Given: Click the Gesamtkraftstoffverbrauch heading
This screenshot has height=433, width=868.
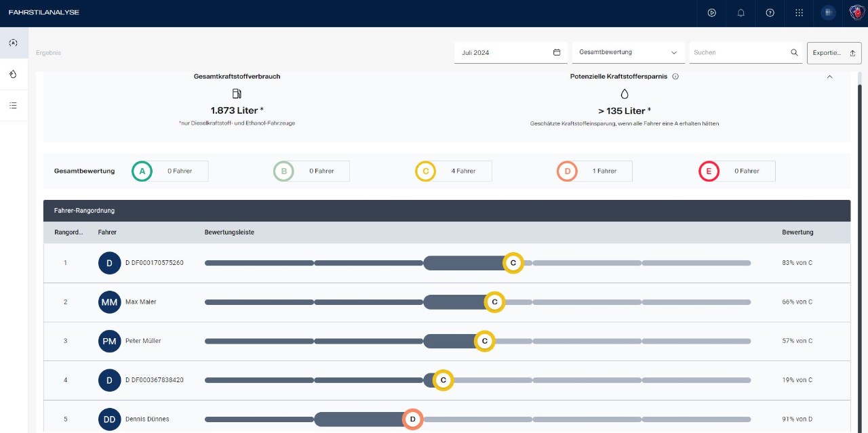Looking at the screenshot, I should pyautogui.click(x=237, y=77).
